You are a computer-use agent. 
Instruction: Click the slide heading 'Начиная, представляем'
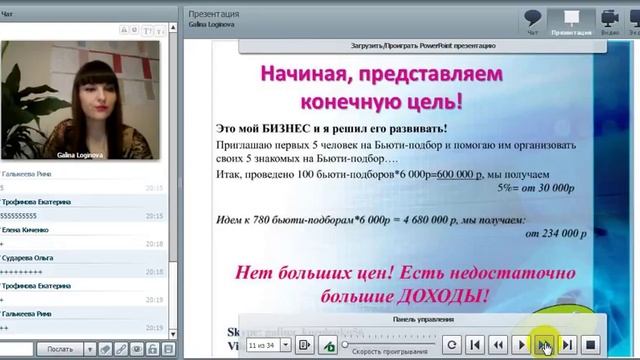[x=382, y=74]
